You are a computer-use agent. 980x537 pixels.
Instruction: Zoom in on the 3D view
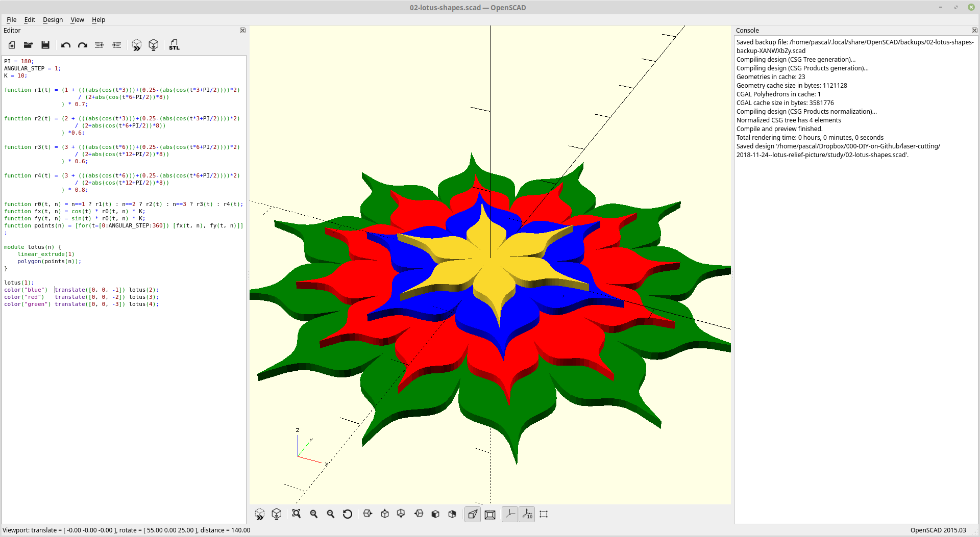click(x=313, y=514)
